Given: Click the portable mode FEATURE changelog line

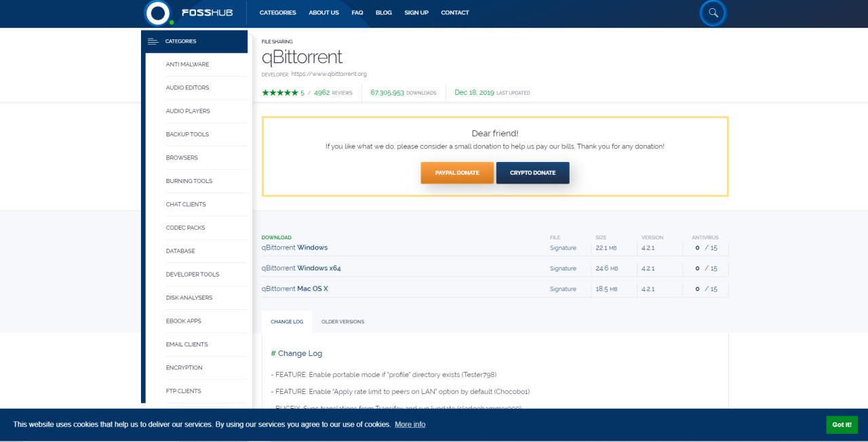Looking at the screenshot, I should [x=384, y=375].
